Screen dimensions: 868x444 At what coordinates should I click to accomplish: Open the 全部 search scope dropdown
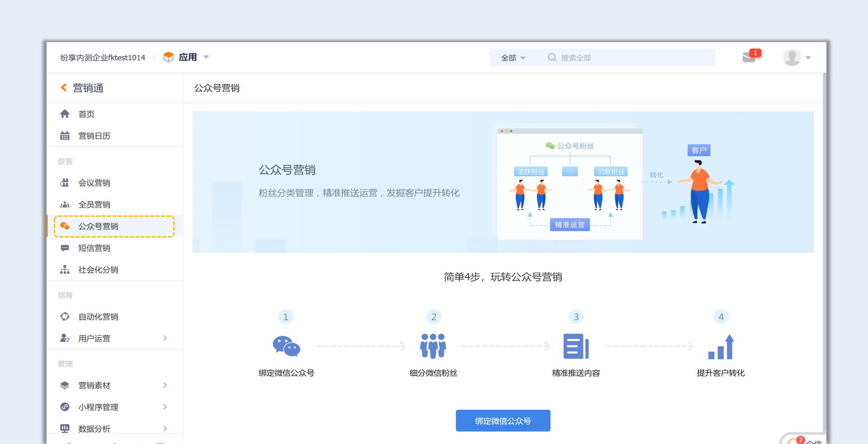(x=513, y=57)
